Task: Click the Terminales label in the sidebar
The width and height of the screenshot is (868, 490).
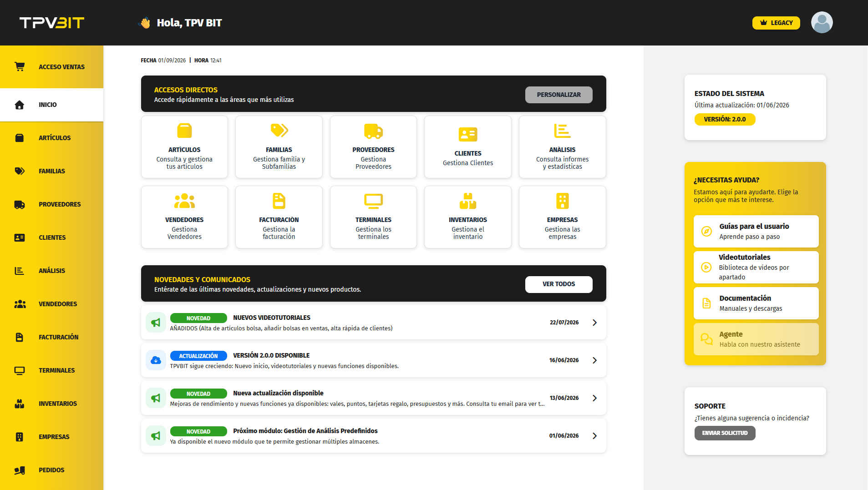Action: tap(57, 370)
